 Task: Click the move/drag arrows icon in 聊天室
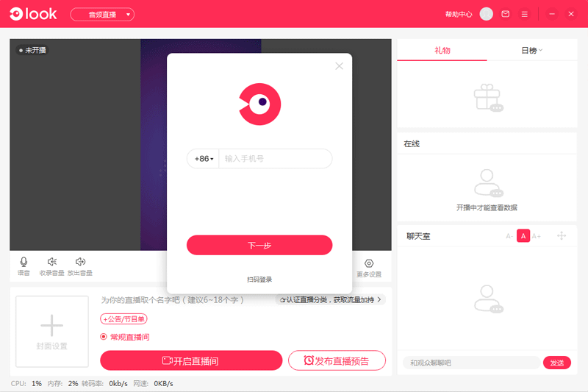click(x=562, y=236)
